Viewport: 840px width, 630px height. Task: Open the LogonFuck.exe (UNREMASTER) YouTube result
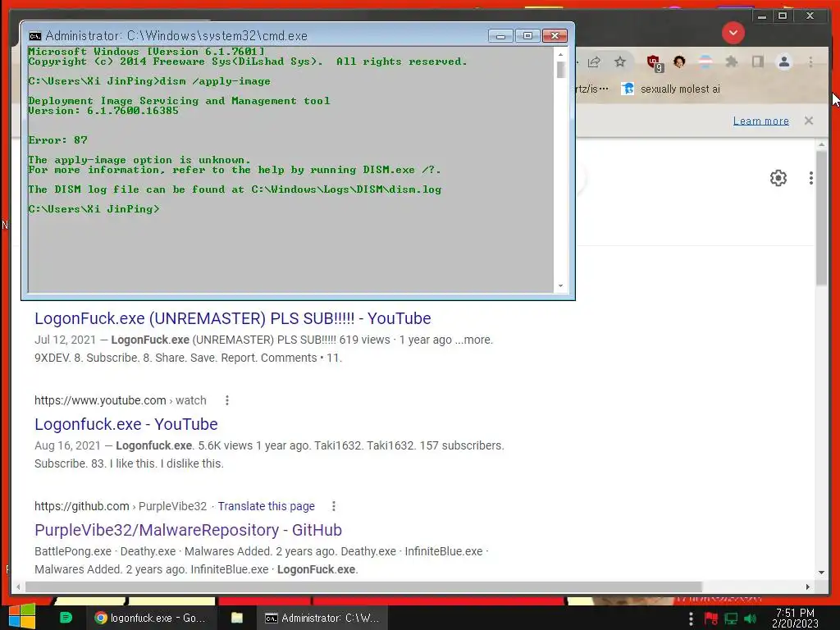(x=232, y=318)
